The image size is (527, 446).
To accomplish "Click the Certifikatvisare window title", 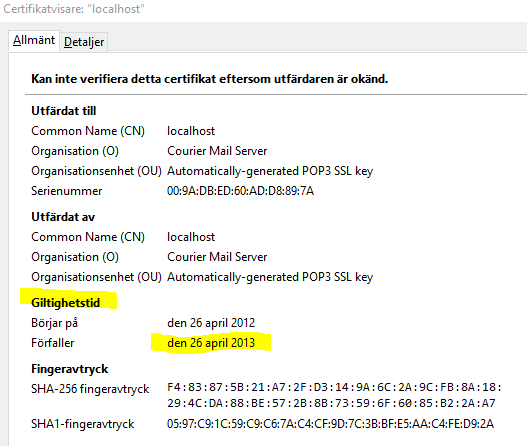I will 74,9.
